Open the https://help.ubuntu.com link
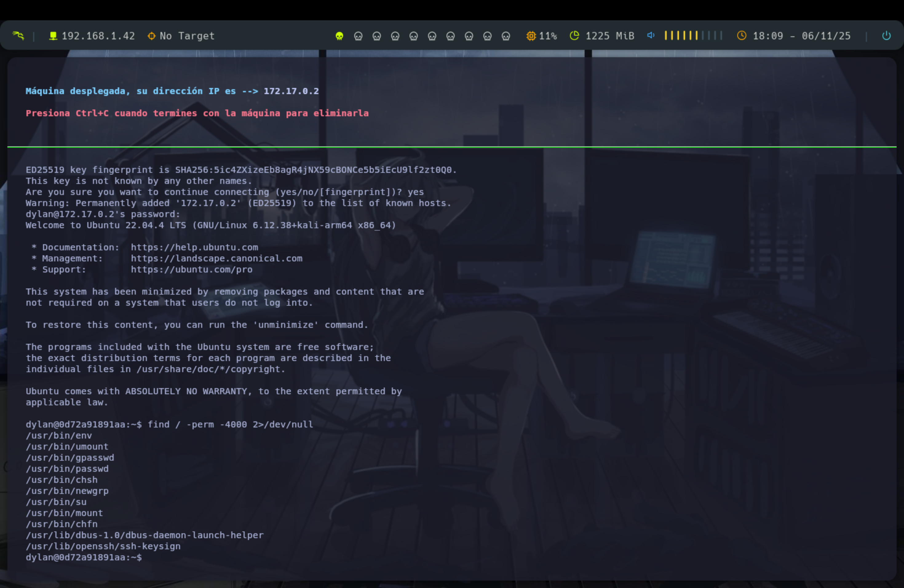The height and width of the screenshot is (588, 904). pyautogui.click(x=194, y=247)
